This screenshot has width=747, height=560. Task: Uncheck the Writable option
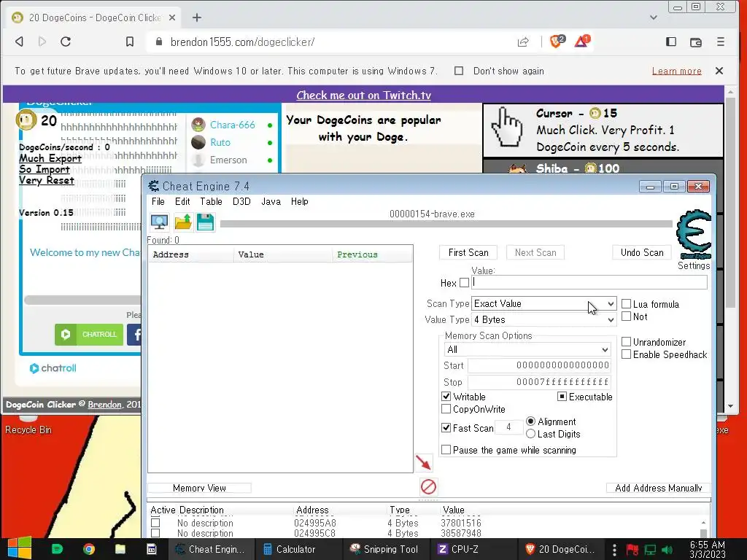click(x=446, y=396)
